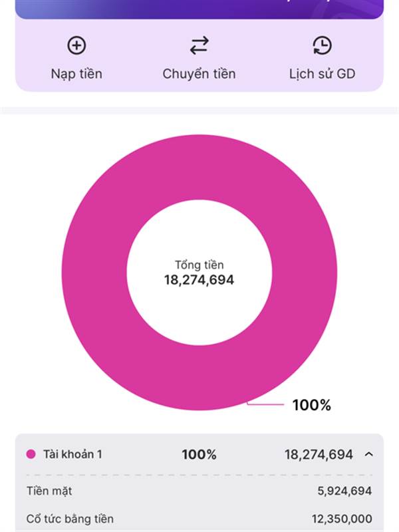399x532 pixels.
Task: Select the Cổ tức bằng tiền row
Action: tap(199, 519)
